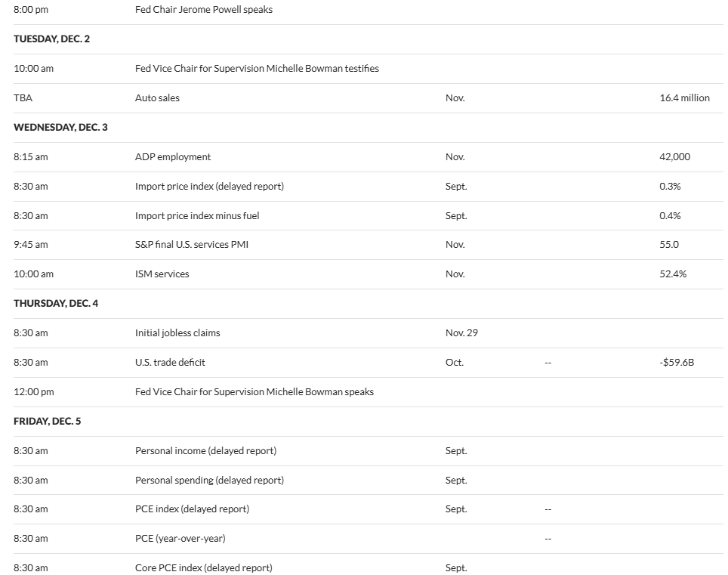Click the ISM services entry
728x575 pixels.
coord(162,274)
